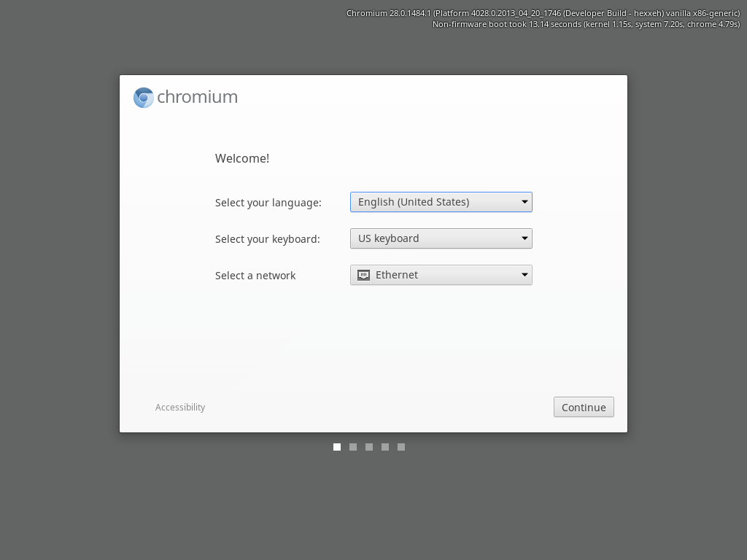Select the first white step indicator dot
The width and height of the screenshot is (747, 560).
pyautogui.click(x=337, y=447)
